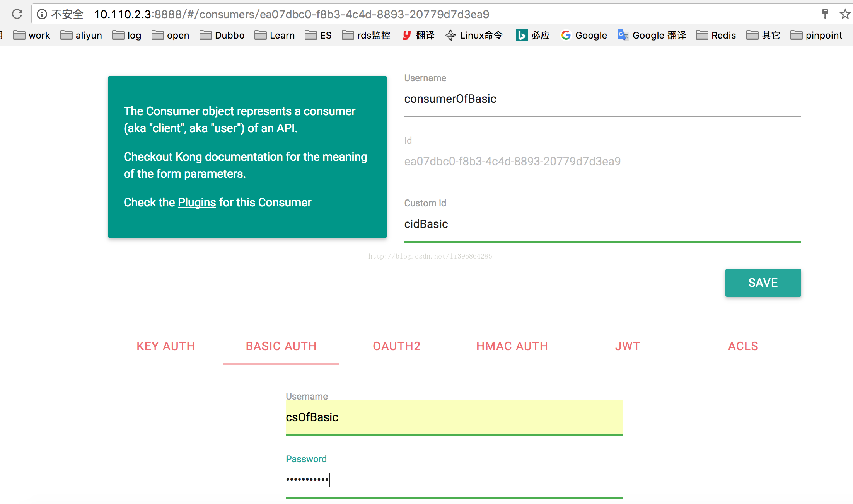The width and height of the screenshot is (853, 504).
Task: Open the Google bookmark
Action: (584, 35)
